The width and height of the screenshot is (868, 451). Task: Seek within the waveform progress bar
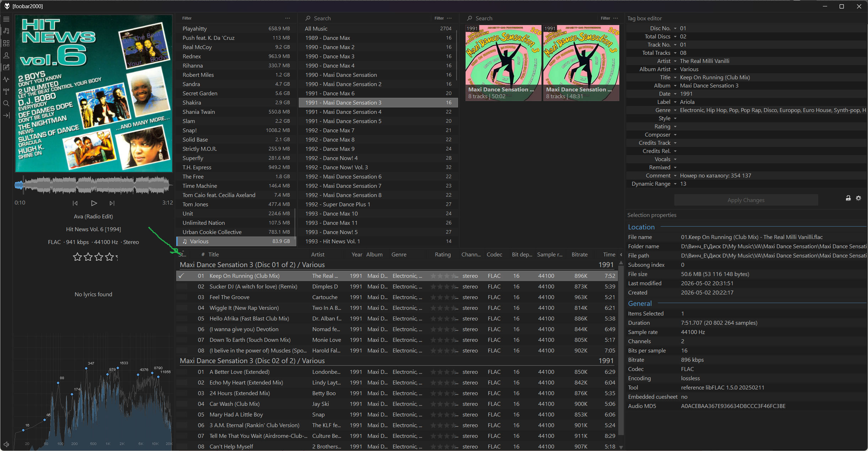(93, 185)
